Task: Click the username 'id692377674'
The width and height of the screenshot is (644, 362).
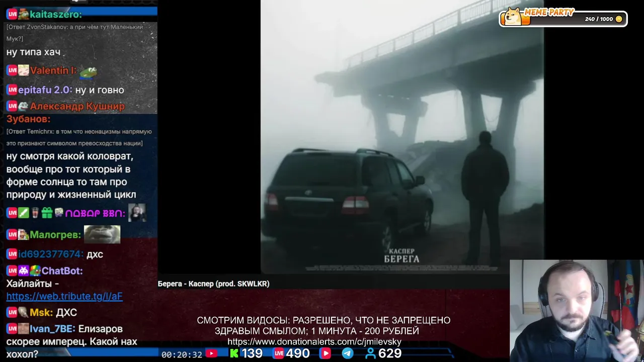Action: click(50, 254)
